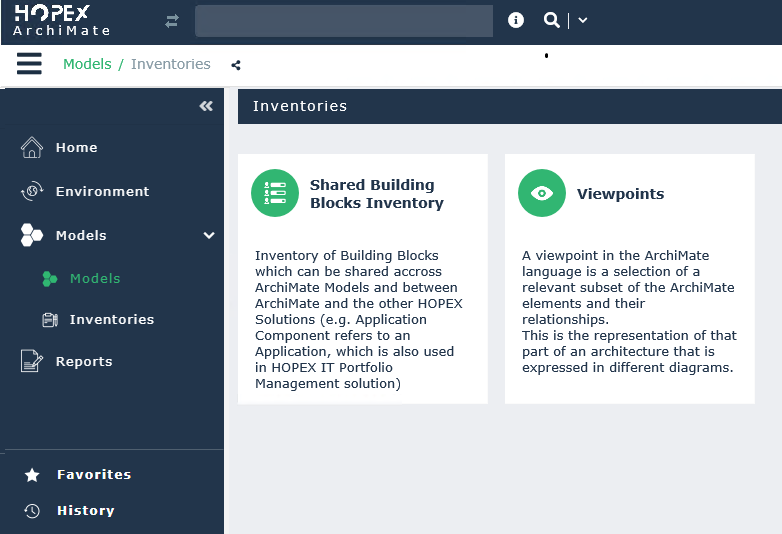Screen dimensions: 782x534
Task: Click the HOPEX ArchiMate logo
Action: [62, 21]
